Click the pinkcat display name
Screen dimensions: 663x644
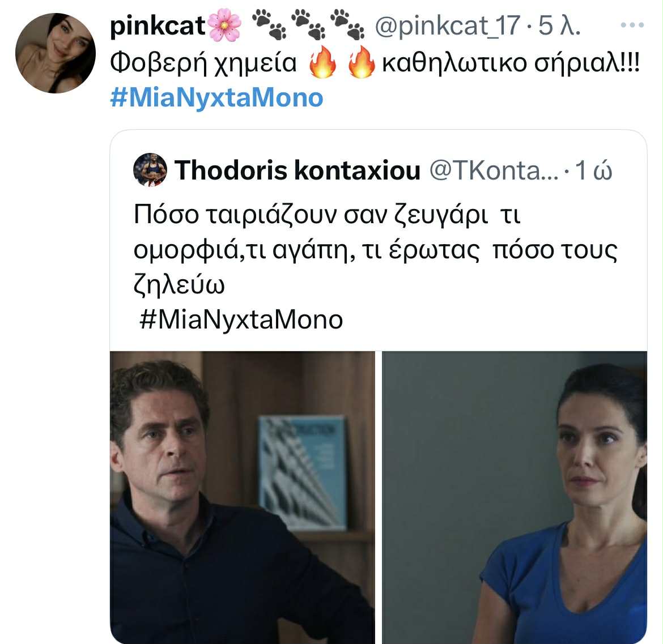(x=158, y=25)
